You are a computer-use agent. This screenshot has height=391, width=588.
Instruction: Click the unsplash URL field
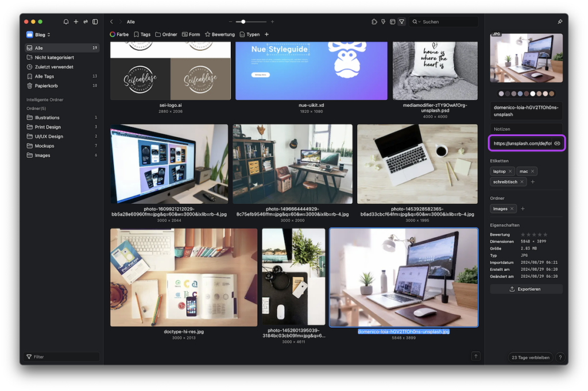(x=522, y=143)
